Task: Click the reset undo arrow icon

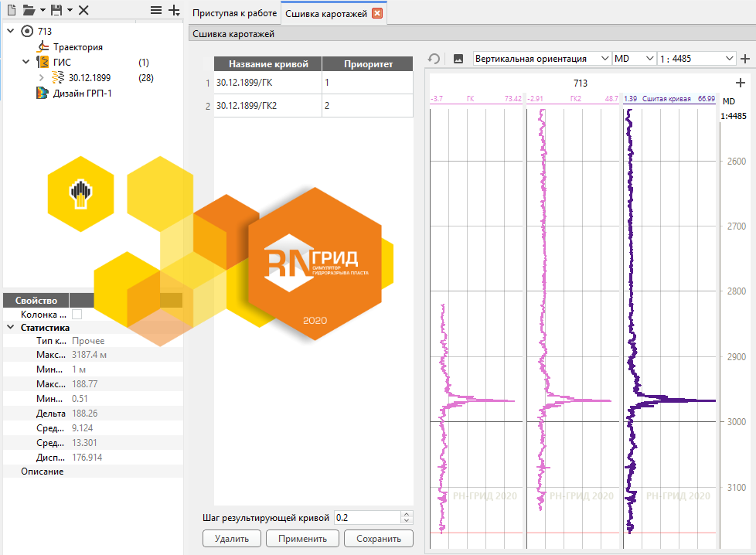Action: (x=434, y=59)
